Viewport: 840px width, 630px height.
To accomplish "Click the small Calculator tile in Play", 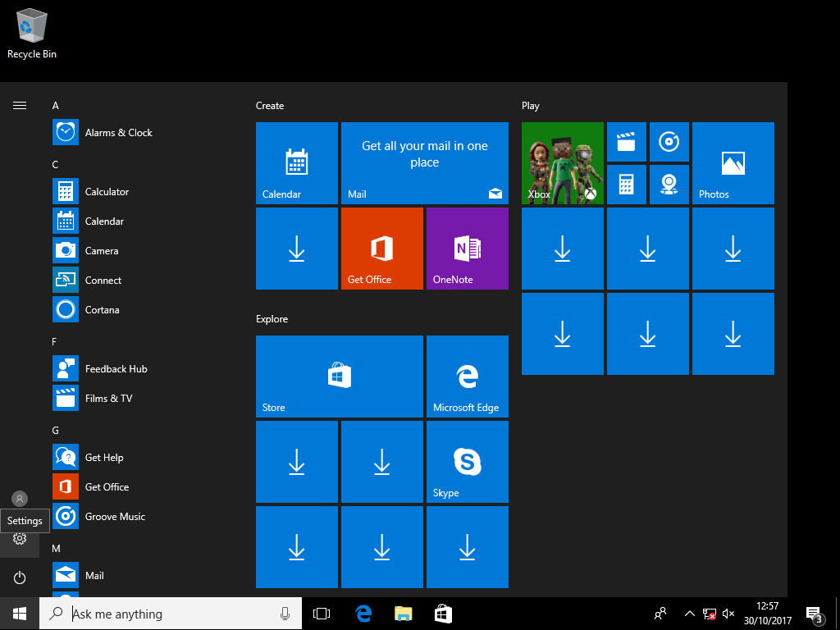I will click(626, 185).
